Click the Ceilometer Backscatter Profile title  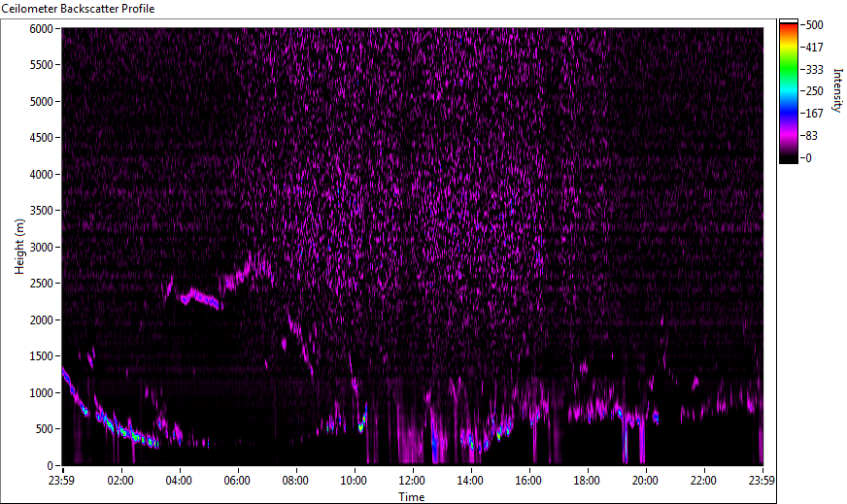[x=78, y=9]
